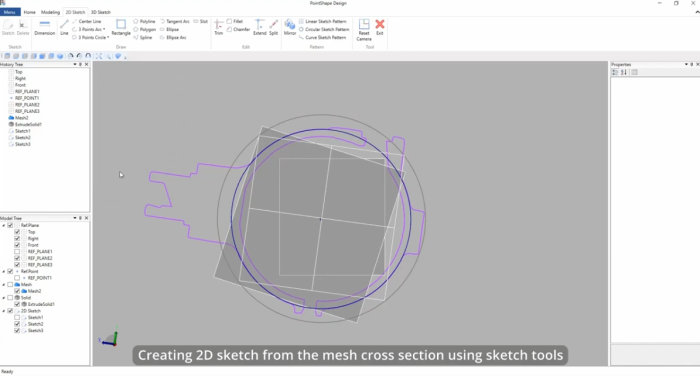Open the 3 Points Arc dropdown arrow
Viewport: 700px width, 376px height.
pyautogui.click(x=104, y=29)
